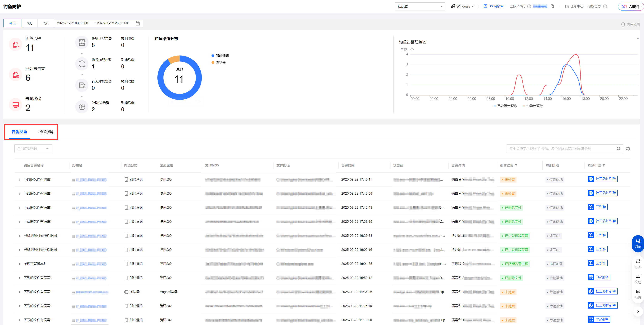Switch to 终端视角 tab
Screen dimensions: 644x325
[46, 132]
